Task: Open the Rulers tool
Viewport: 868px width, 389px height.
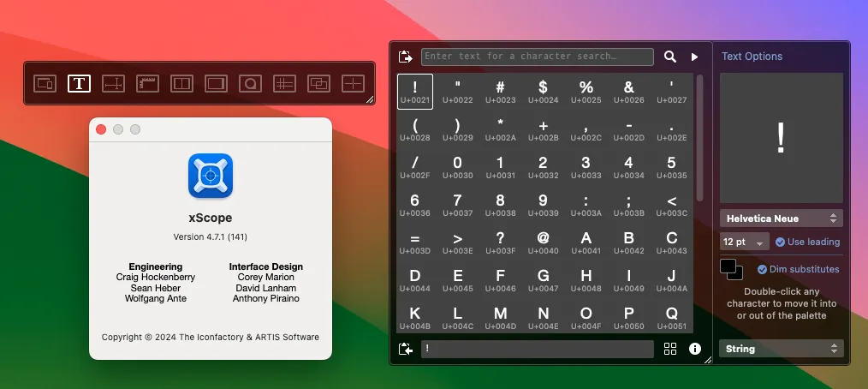Action: coord(148,84)
